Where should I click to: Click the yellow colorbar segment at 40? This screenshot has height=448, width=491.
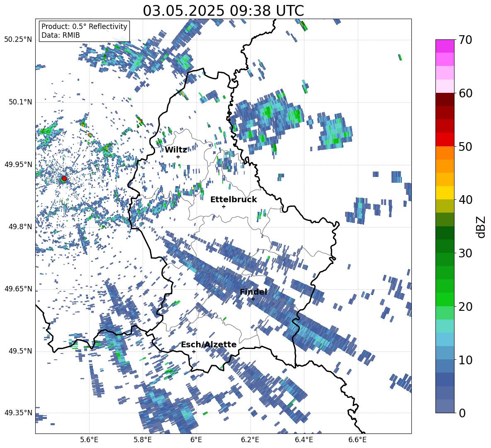point(445,193)
